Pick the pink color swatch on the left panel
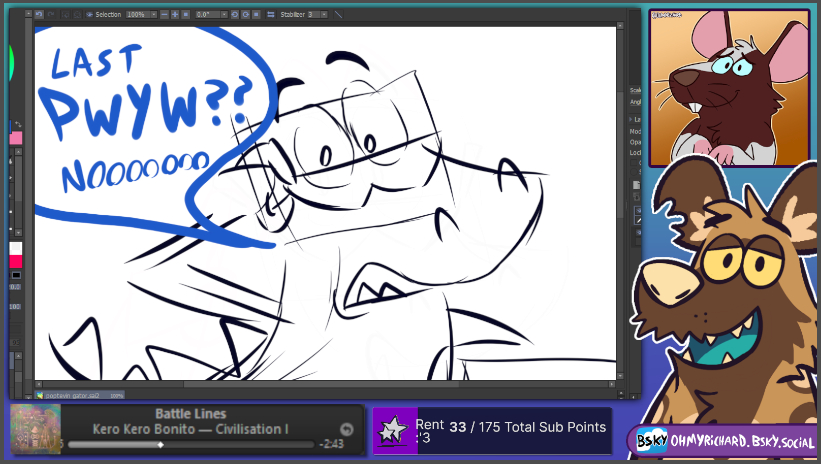This screenshot has width=821, height=464. point(16,138)
